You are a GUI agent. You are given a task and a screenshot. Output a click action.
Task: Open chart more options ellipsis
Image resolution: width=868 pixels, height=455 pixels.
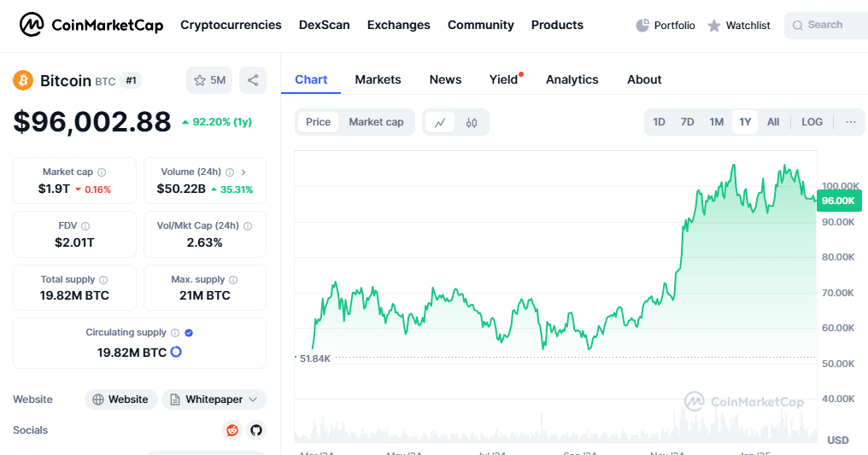851,122
